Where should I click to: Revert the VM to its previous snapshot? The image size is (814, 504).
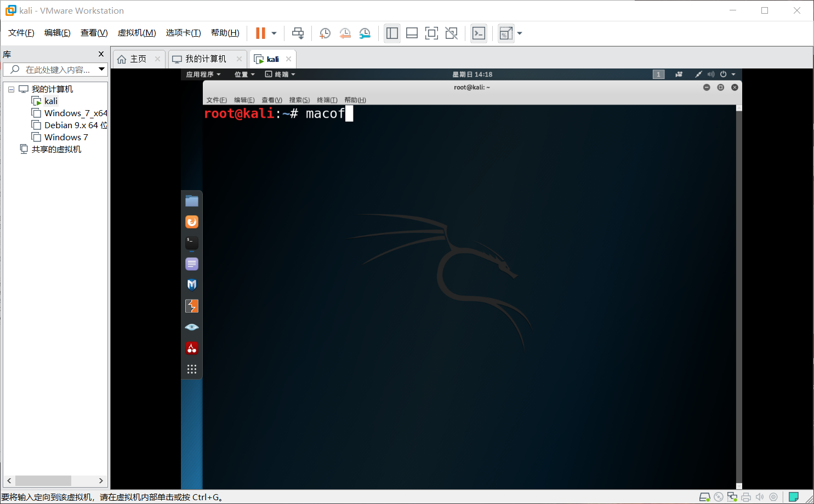[x=345, y=33]
